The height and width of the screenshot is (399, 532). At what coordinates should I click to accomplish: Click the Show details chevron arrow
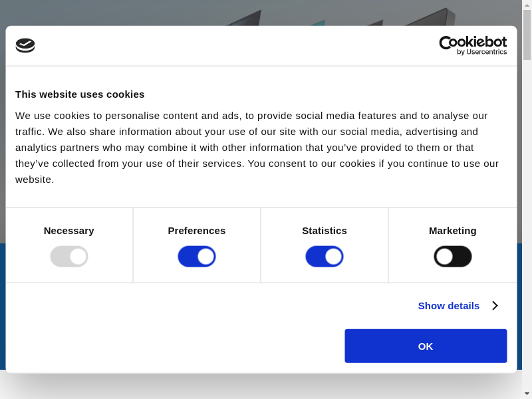495,306
